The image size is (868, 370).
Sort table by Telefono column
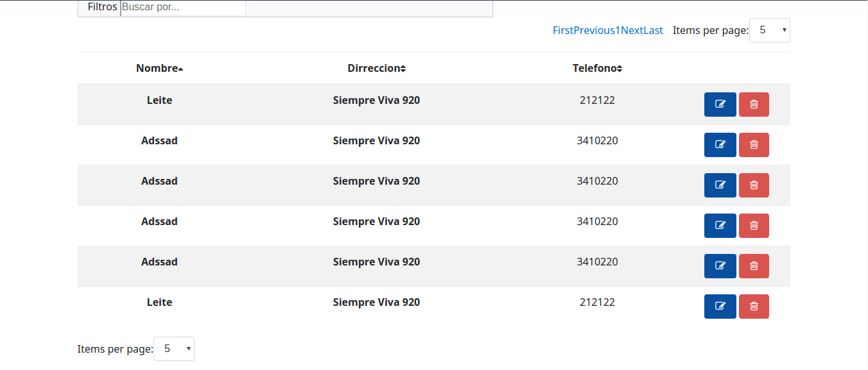[597, 69]
